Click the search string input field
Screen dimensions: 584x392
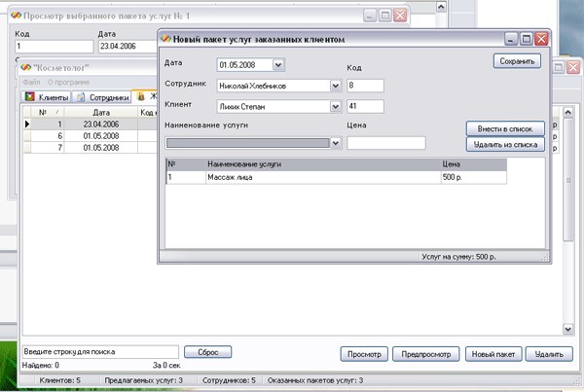(100, 352)
